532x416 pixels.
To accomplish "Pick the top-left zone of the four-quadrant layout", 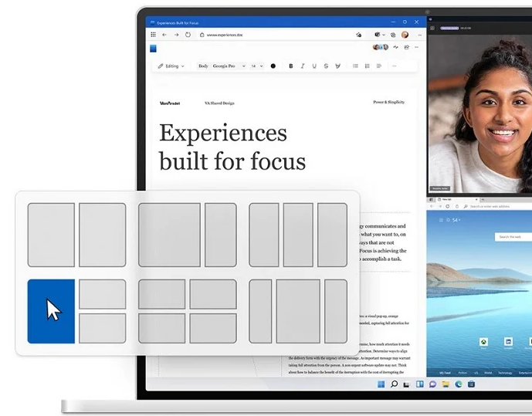I will coord(162,294).
